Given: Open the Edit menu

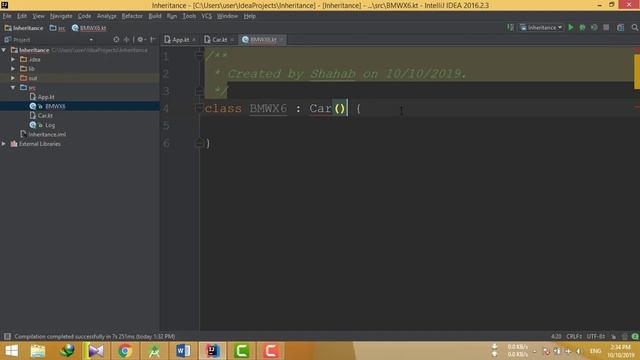Looking at the screenshot, I should 22,16.
